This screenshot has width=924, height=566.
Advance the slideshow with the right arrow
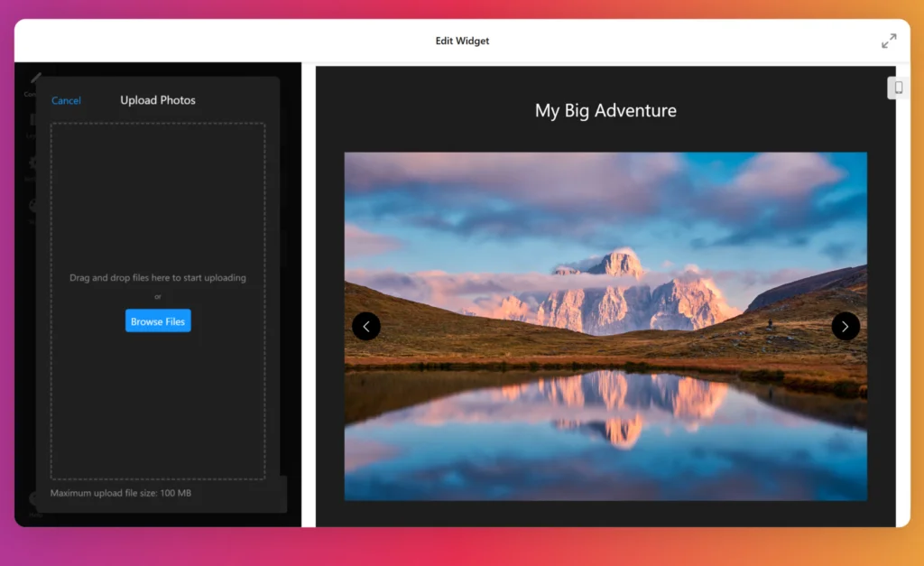(845, 326)
